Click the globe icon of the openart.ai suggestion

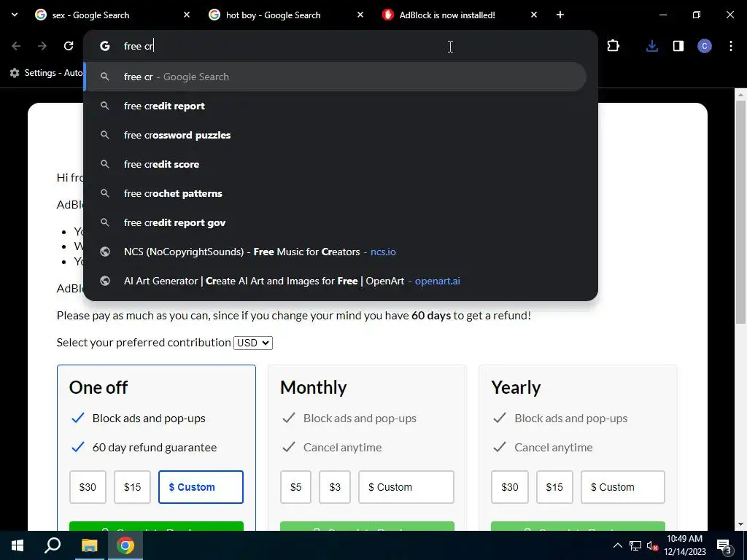[x=105, y=281]
